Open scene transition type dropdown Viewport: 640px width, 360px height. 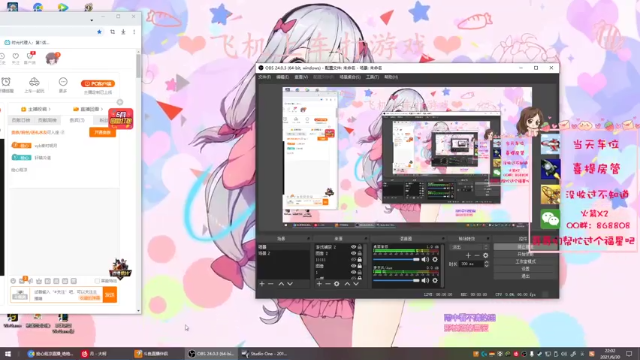[x=469, y=247]
